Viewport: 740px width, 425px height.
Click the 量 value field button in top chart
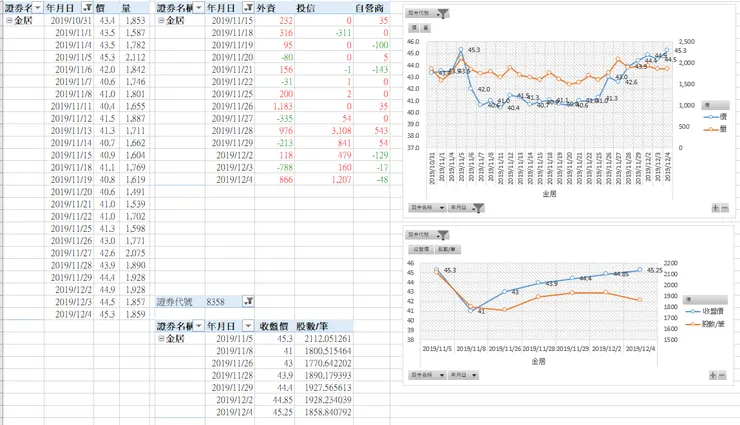click(425, 28)
